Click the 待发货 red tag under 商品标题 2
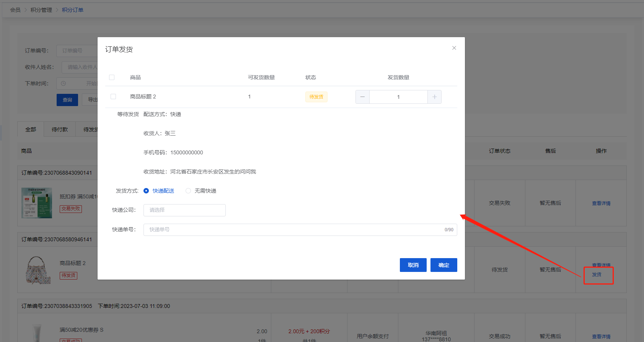This screenshot has height=342, width=644. (68, 275)
